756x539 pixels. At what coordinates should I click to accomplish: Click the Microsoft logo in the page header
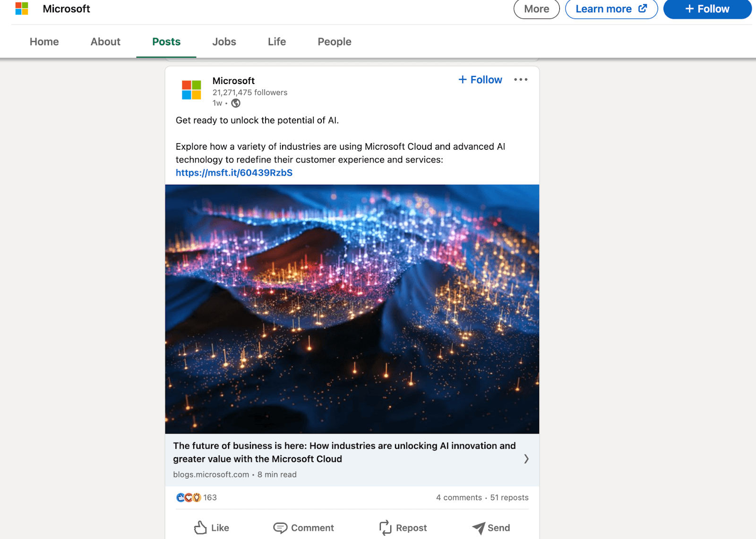click(22, 9)
